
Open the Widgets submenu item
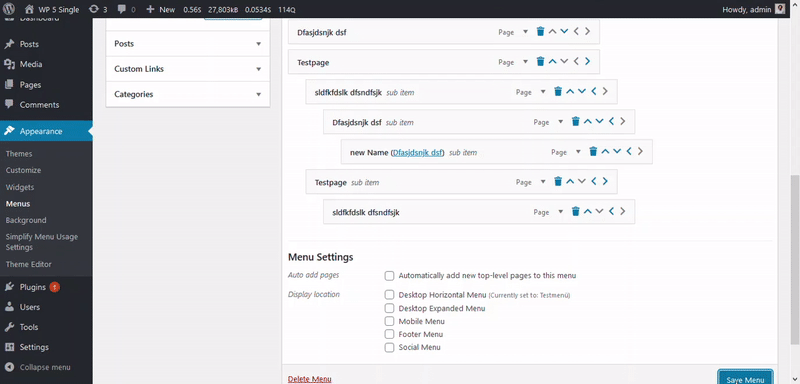pyautogui.click(x=20, y=187)
